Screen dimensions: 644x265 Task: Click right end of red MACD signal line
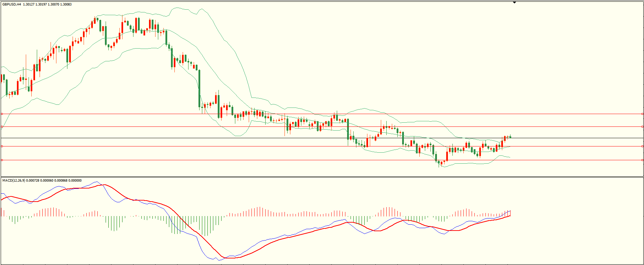[510, 216]
